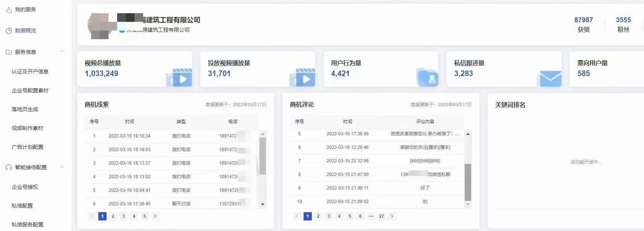This screenshot has height=231, width=644.
Task: Click scroll-down arrow in 商机线索 table
Action: tap(263, 204)
